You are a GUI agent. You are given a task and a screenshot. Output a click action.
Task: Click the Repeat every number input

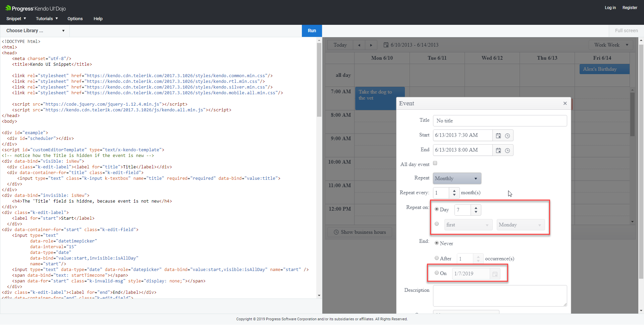pyautogui.click(x=441, y=193)
